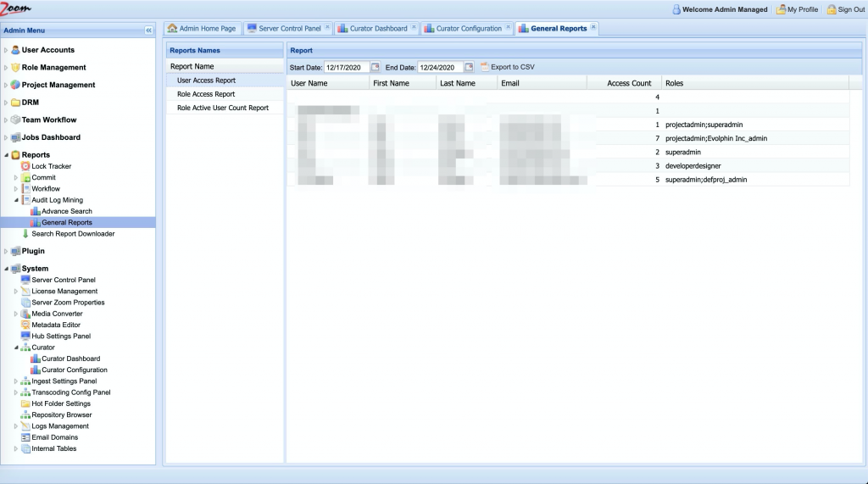Screen dimensions: 868x484
Task: Collapse the Audit Log Mining node
Action: tap(16, 200)
